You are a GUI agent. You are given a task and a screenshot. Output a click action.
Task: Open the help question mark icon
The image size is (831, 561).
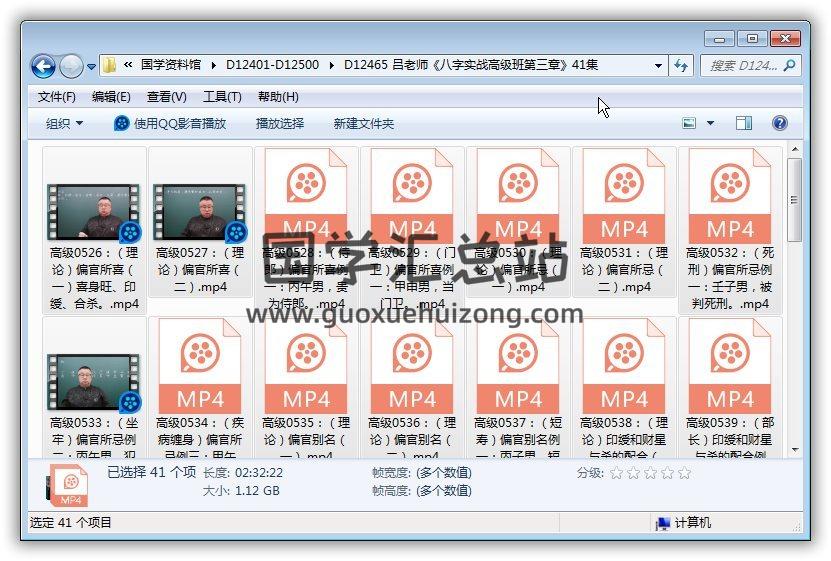pyautogui.click(x=780, y=123)
